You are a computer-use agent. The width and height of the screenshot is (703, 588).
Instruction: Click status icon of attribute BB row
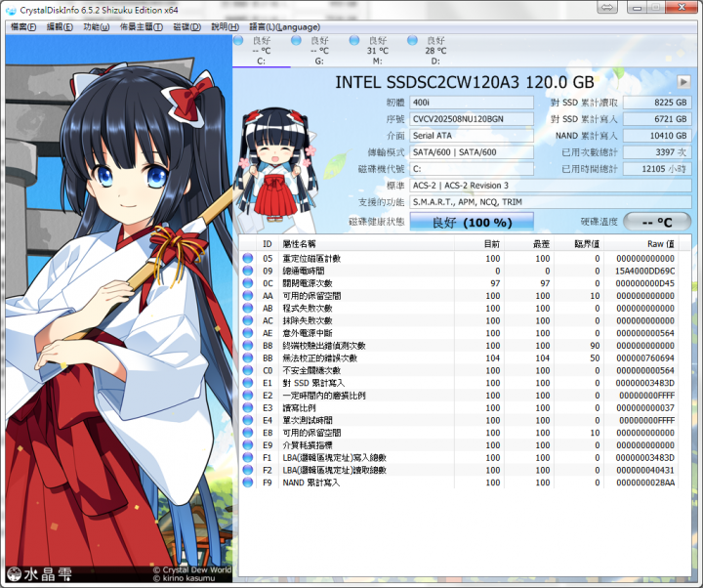click(247, 357)
